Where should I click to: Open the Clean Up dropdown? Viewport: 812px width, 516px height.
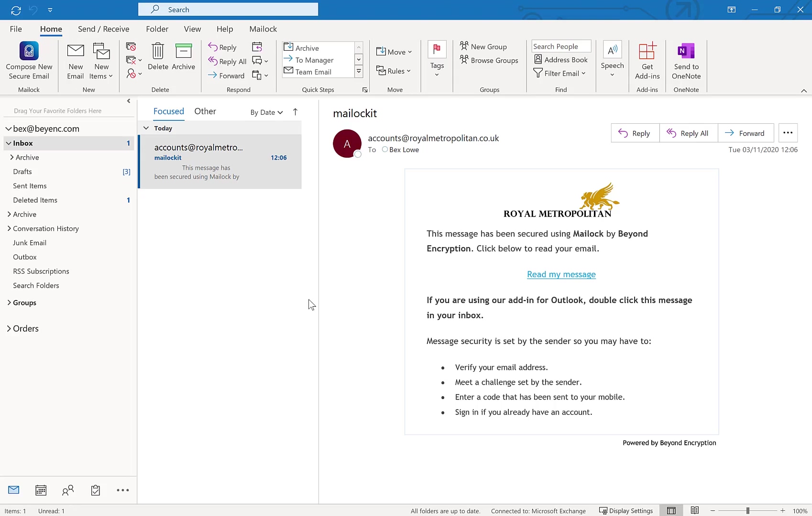point(134,60)
